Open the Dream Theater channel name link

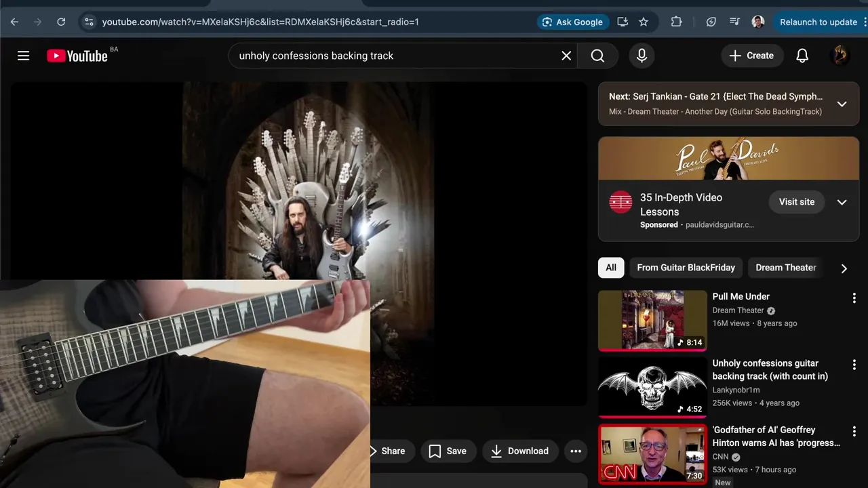tap(738, 310)
